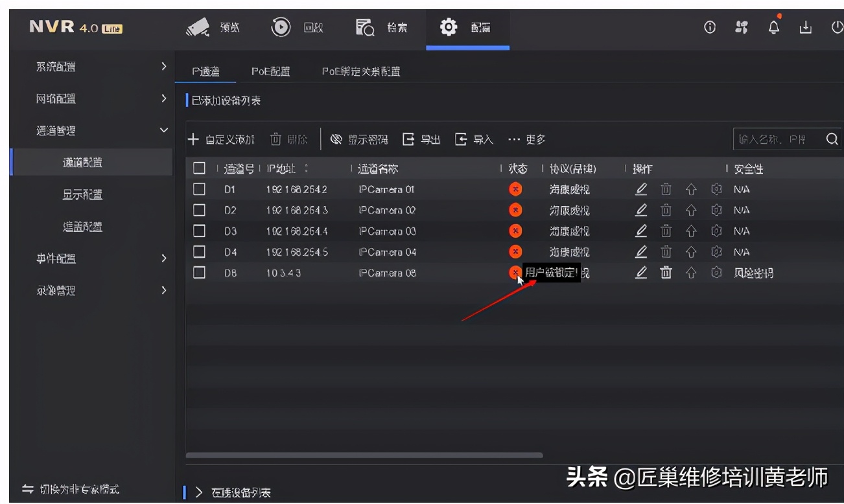
Task: Click the notification bell icon
Action: point(774,27)
